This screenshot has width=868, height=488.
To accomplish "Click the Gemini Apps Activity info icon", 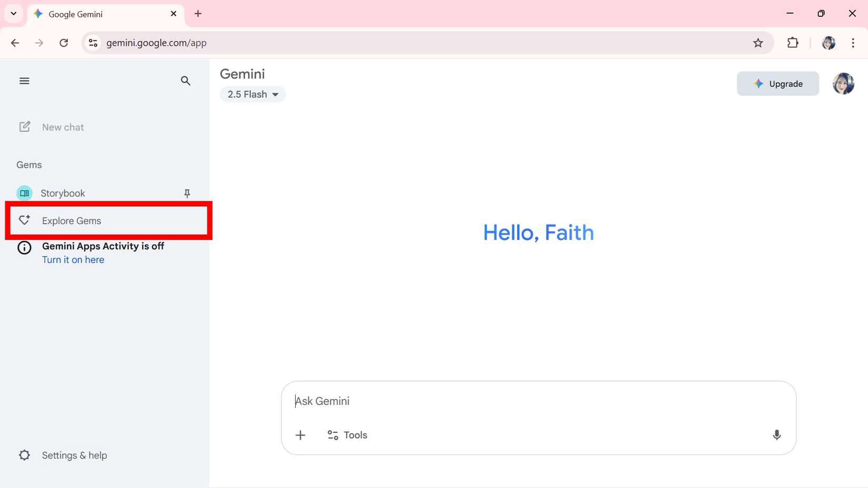I will pos(24,248).
